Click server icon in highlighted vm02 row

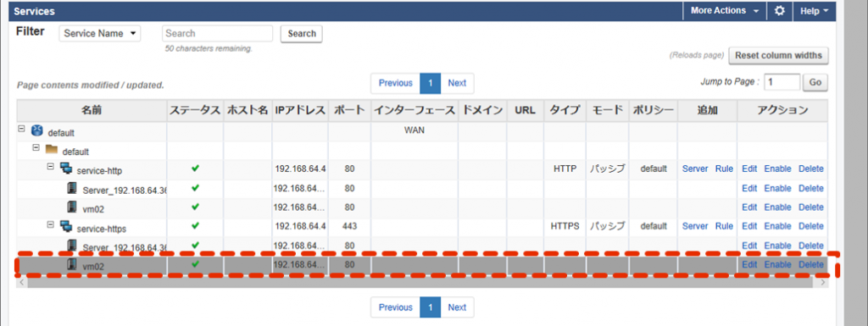click(72, 265)
